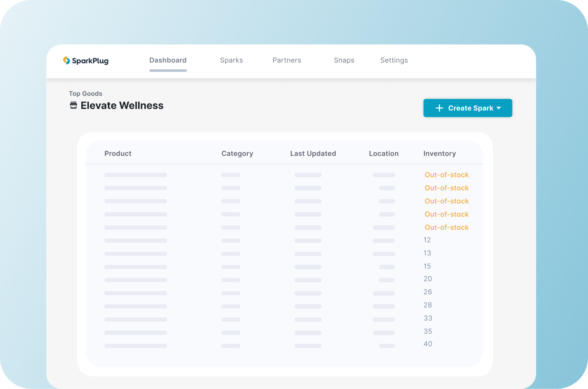The image size is (588, 389).
Task: Click the Top Goods label
Action: pos(85,93)
